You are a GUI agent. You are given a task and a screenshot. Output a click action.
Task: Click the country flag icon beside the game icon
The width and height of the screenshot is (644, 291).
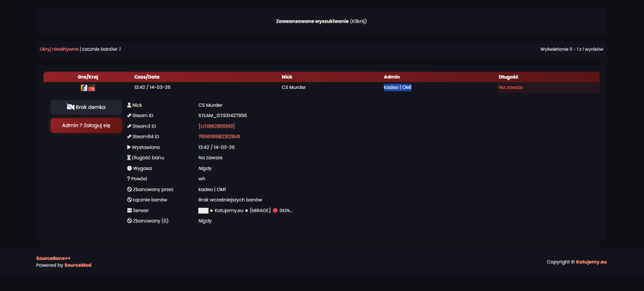coord(91,88)
